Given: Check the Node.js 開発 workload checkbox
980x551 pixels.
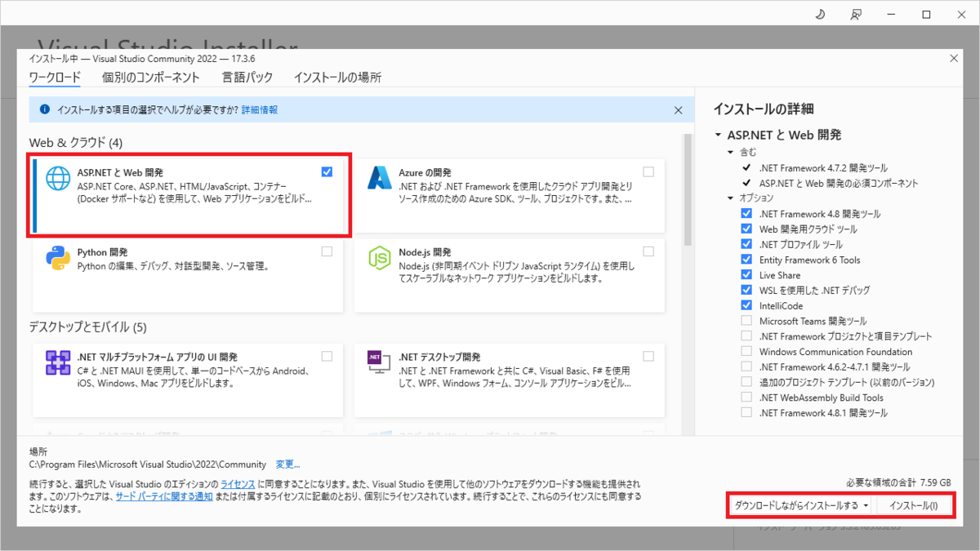Looking at the screenshot, I should [648, 251].
